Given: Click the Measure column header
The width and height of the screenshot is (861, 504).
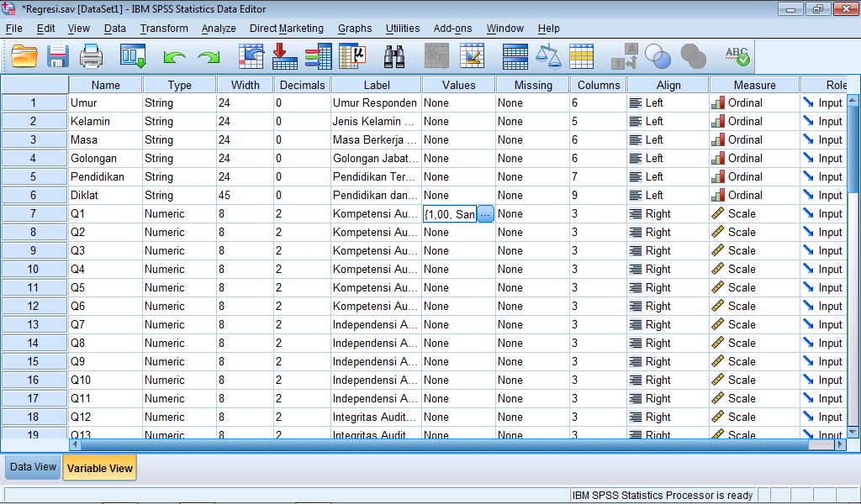Looking at the screenshot, I should point(754,85).
